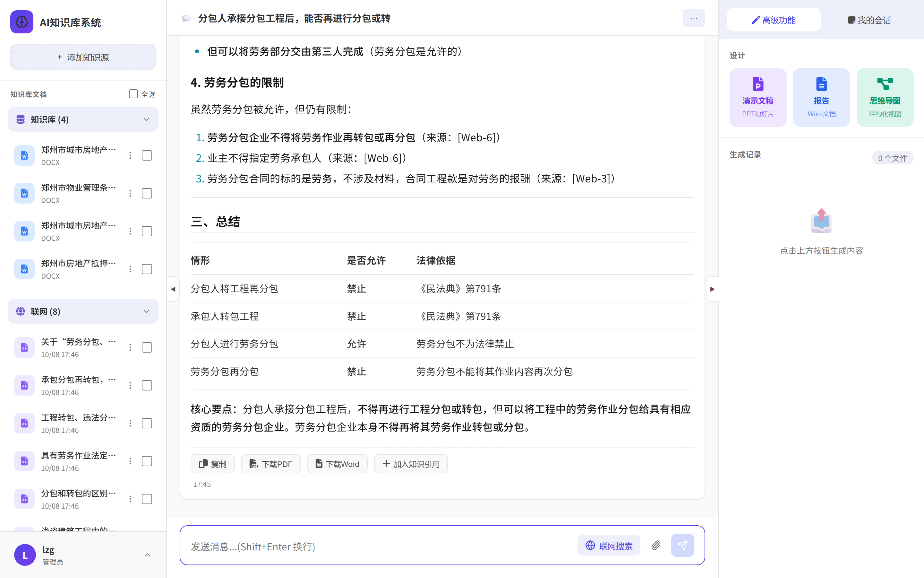Viewport: 924px width, 578px height.
Task: Open more options for 郑州市物业管理条 document
Action: point(130,193)
